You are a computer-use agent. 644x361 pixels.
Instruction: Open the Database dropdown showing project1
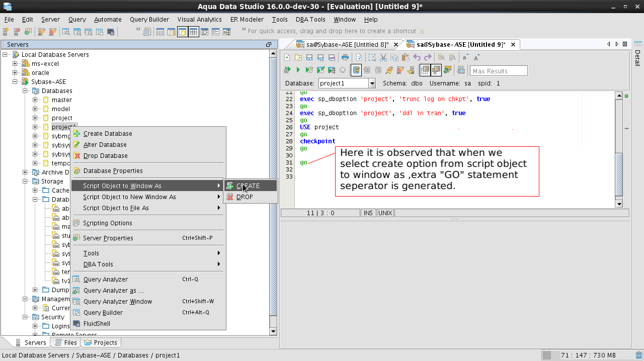tap(372, 83)
